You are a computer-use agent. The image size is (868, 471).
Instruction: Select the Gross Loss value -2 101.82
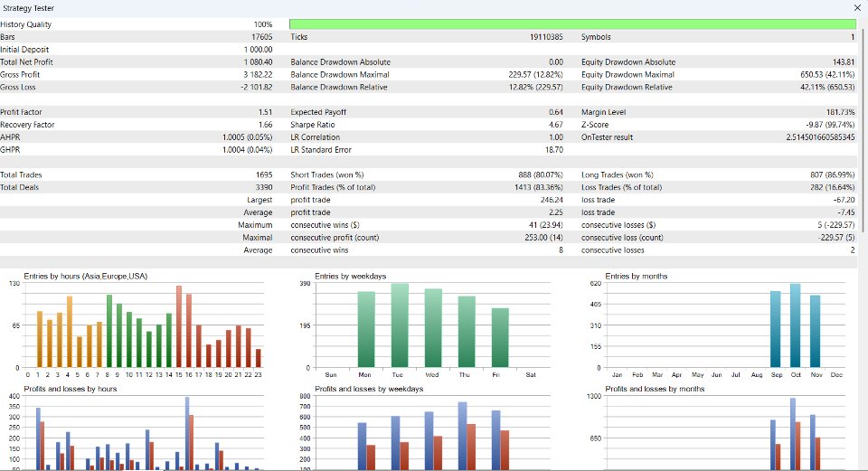coord(257,87)
